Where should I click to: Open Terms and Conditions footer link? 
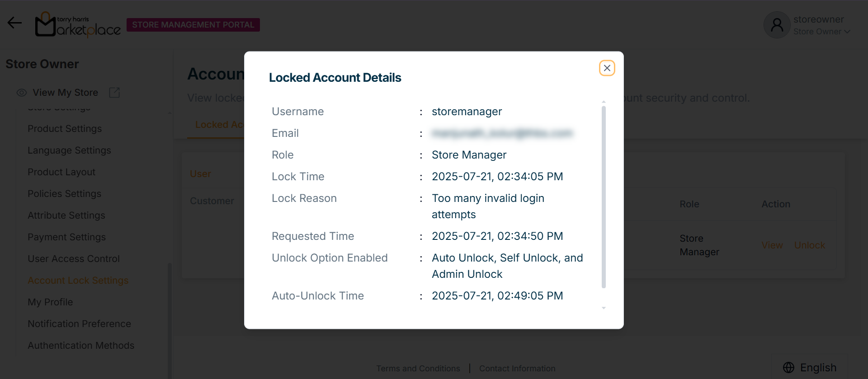[x=418, y=369]
